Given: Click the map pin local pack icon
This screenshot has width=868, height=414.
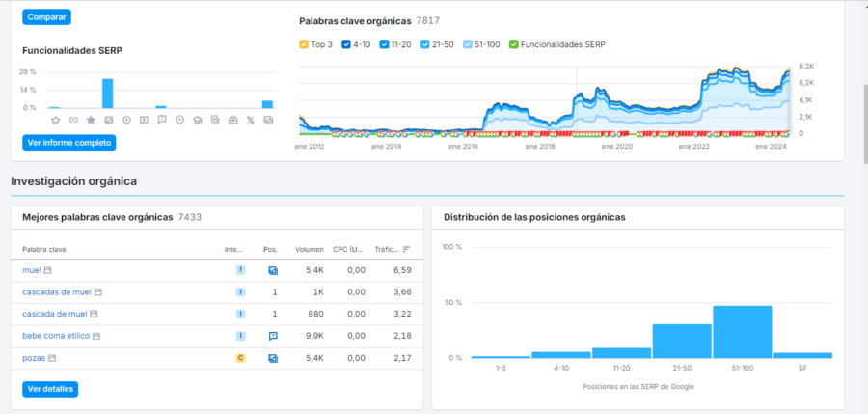Looking at the screenshot, I should pyautogui.click(x=179, y=120).
